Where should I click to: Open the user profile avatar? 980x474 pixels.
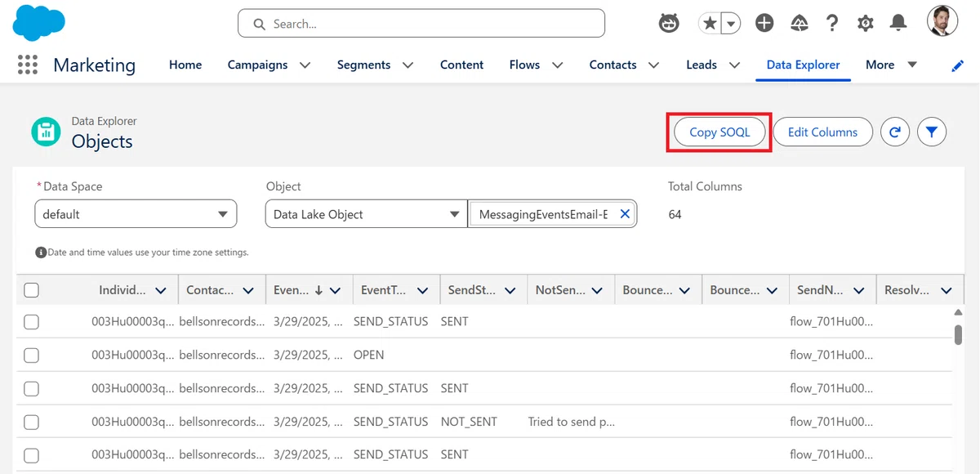tap(942, 21)
